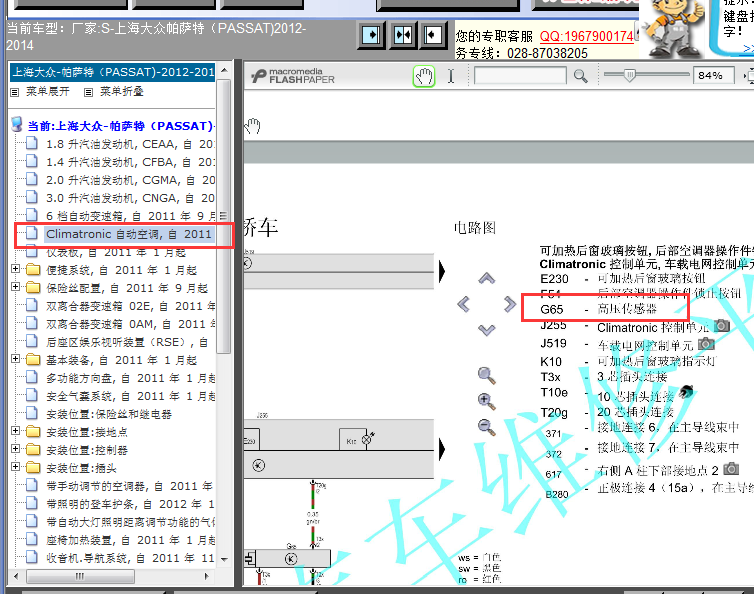Navigate up with the diagram arrow
Viewport: 754px width, 594px height.
tap(486, 278)
